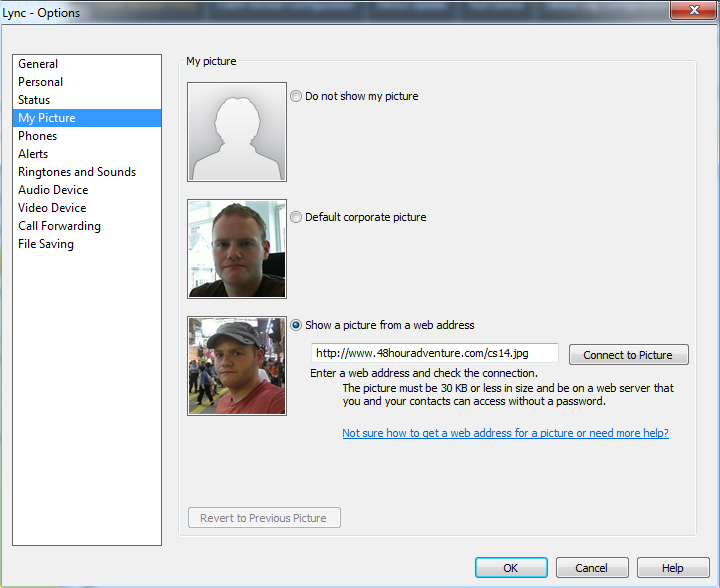Click Connect to Picture button

pyautogui.click(x=629, y=355)
